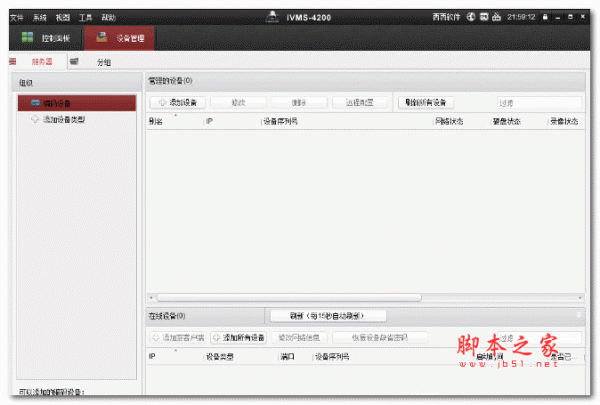600x405 pixels.
Task: Click the 录像状态 recording status column header
Action: (x=564, y=121)
